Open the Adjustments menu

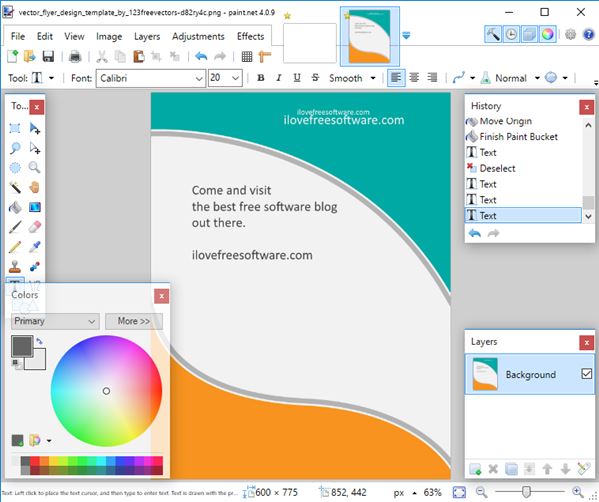[198, 36]
